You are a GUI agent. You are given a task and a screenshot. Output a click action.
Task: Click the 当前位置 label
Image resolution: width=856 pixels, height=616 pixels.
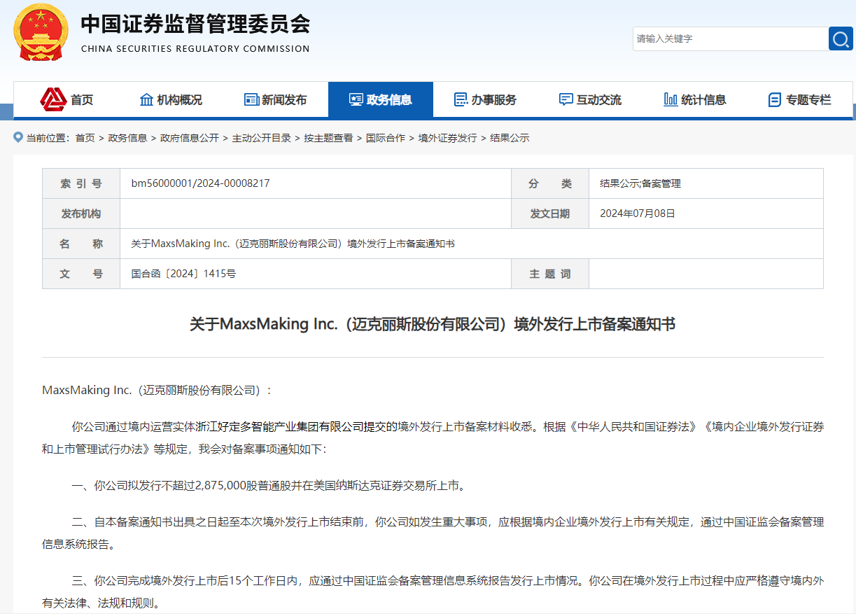pyautogui.click(x=48, y=138)
